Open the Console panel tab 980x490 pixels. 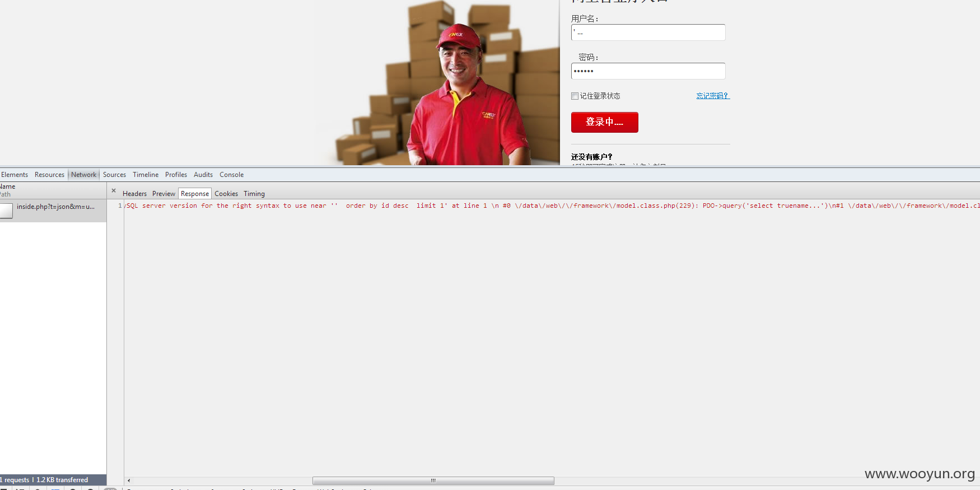[231, 175]
